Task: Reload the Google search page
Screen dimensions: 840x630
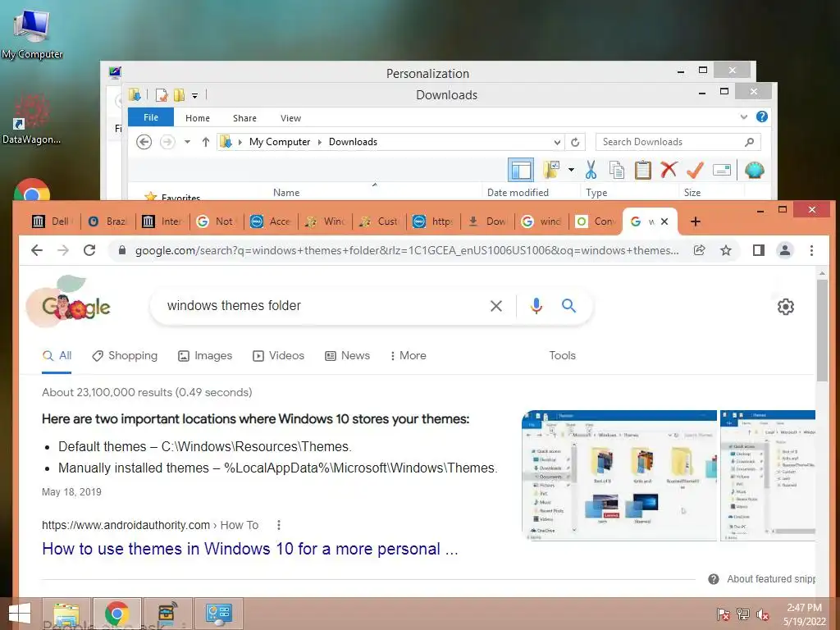Action: (89, 250)
